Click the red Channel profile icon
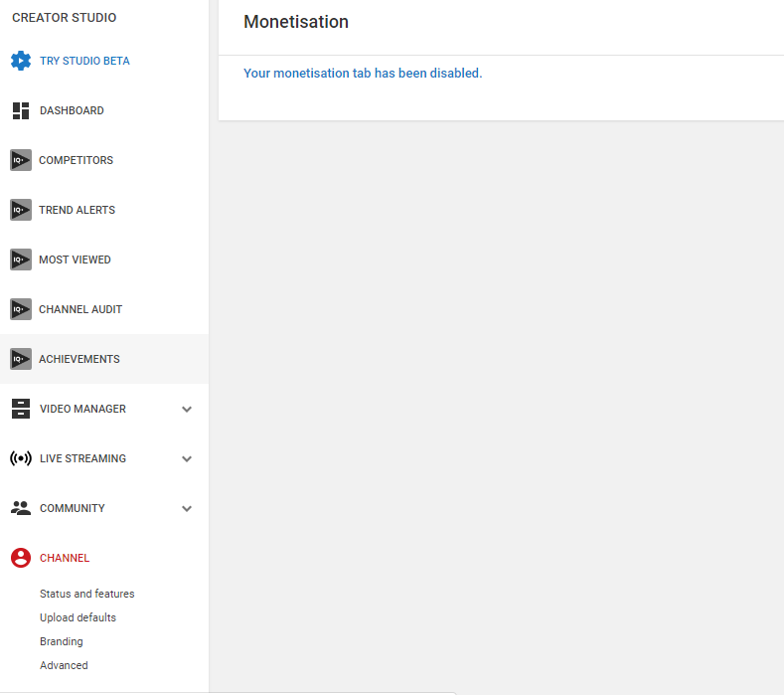784x695 pixels. tap(21, 558)
